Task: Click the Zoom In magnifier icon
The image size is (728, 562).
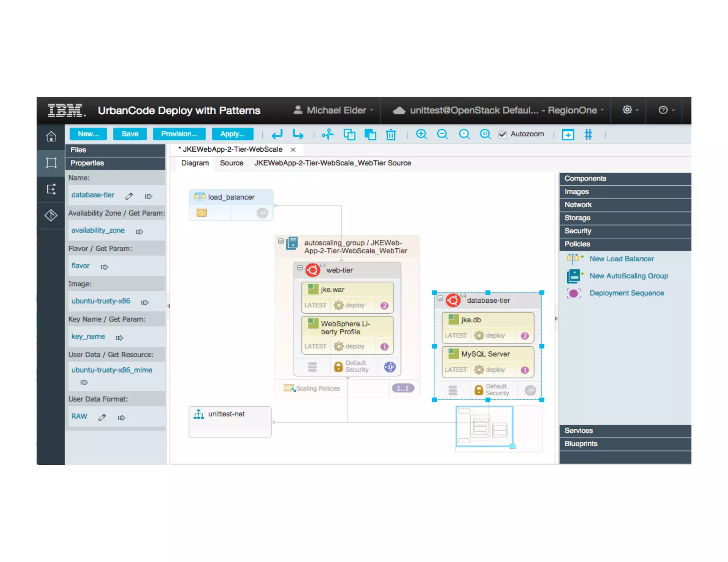Action: click(x=422, y=134)
